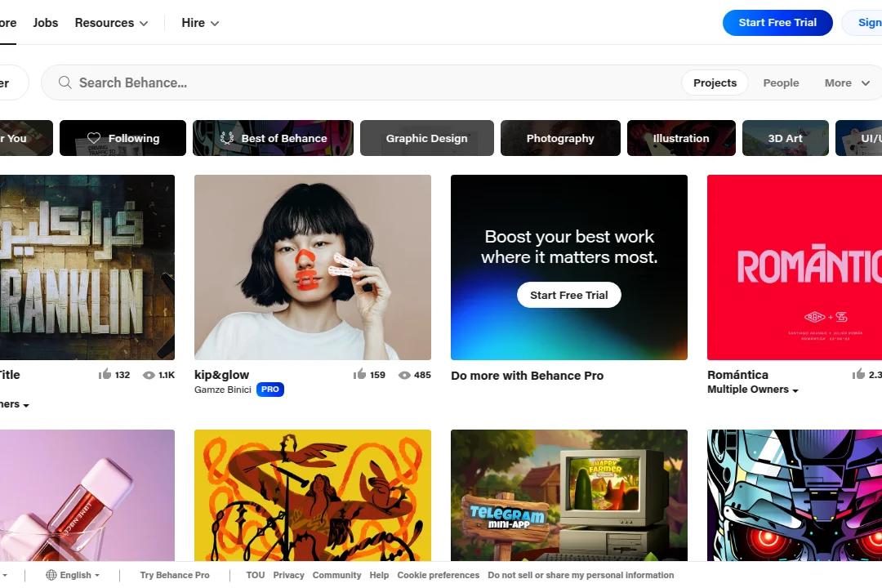882x588 pixels.
Task: Click the Best of Behance badge icon
Action: click(x=226, y=138)
